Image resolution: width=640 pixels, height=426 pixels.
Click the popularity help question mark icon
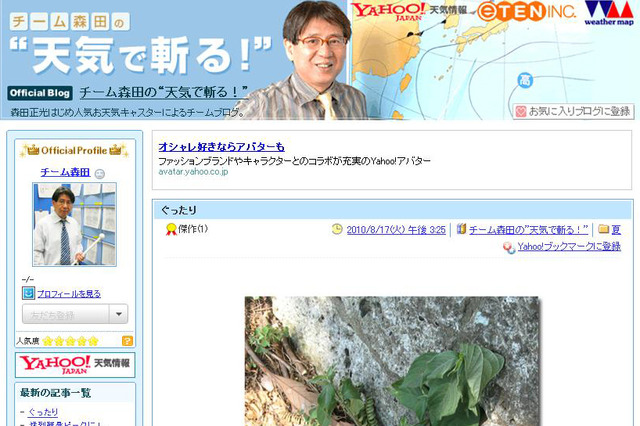coord(127,341)
